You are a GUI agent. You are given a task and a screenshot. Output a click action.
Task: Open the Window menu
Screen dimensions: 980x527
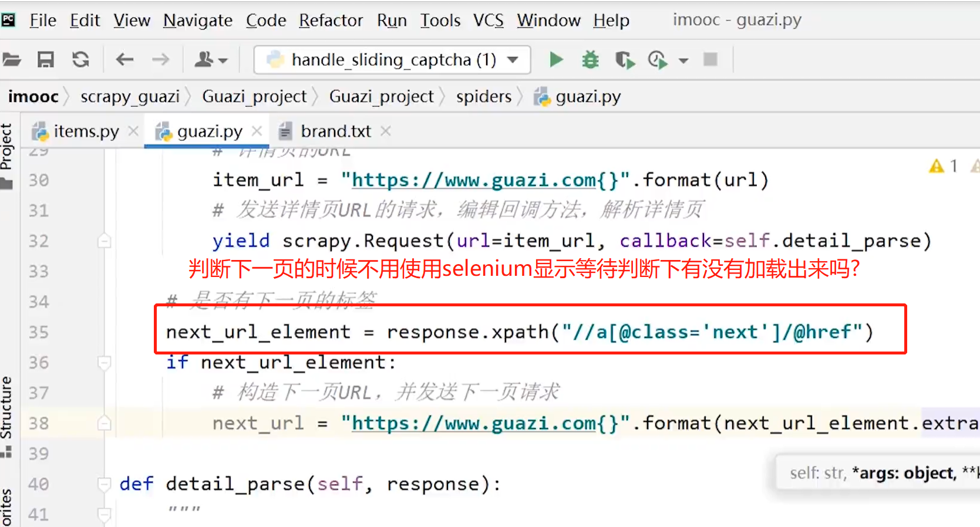tap(548, 21)
